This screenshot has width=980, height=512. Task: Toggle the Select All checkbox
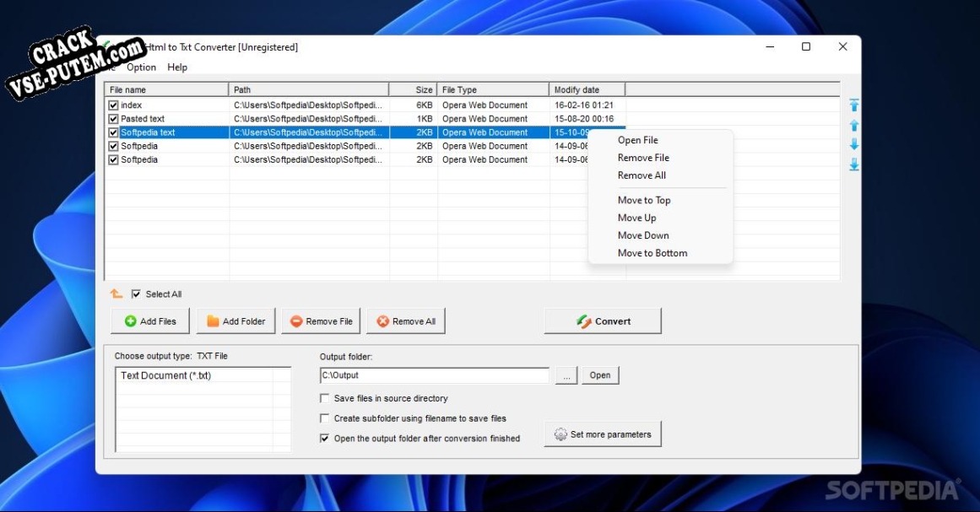(x=136, y=294)
